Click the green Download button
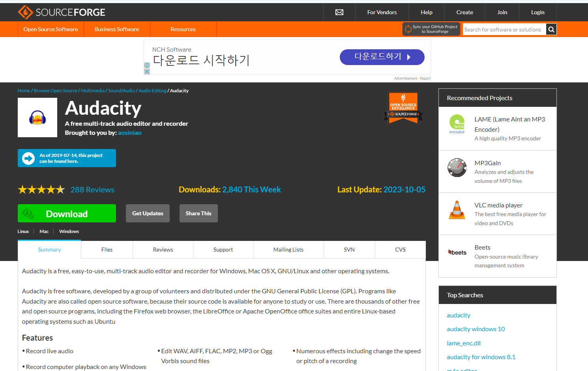 (x=67, y=213)
